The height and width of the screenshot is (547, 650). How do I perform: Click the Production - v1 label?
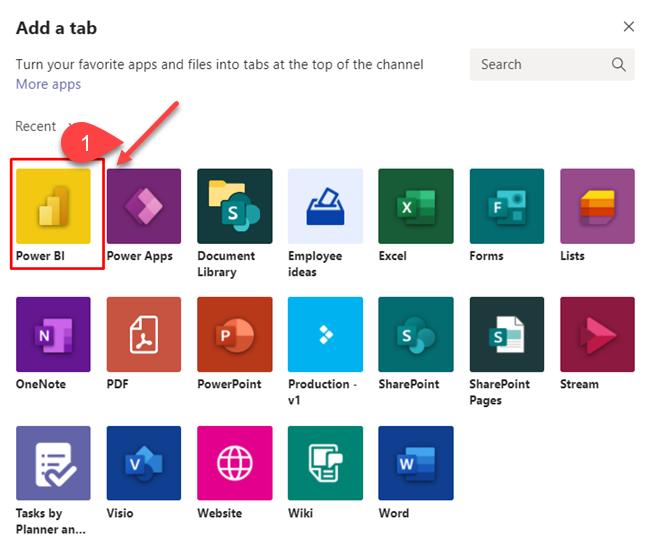tap(323, 392)
